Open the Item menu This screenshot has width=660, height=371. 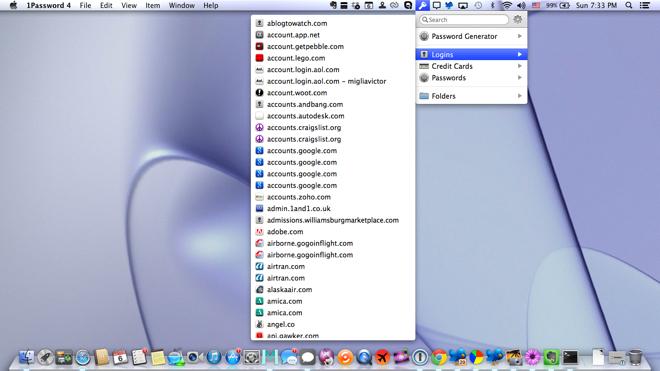click(x=153, y=5)
